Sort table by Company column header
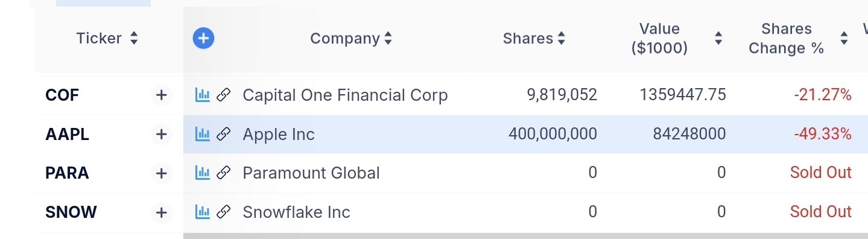The image size is (868, 239). pyautogui.click(x=351, y=39)
